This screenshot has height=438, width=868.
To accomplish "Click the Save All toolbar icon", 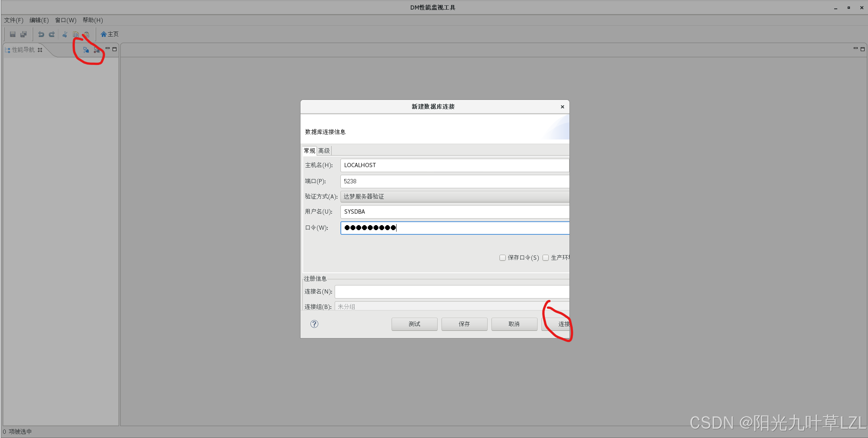I will (x=23, y=34).
